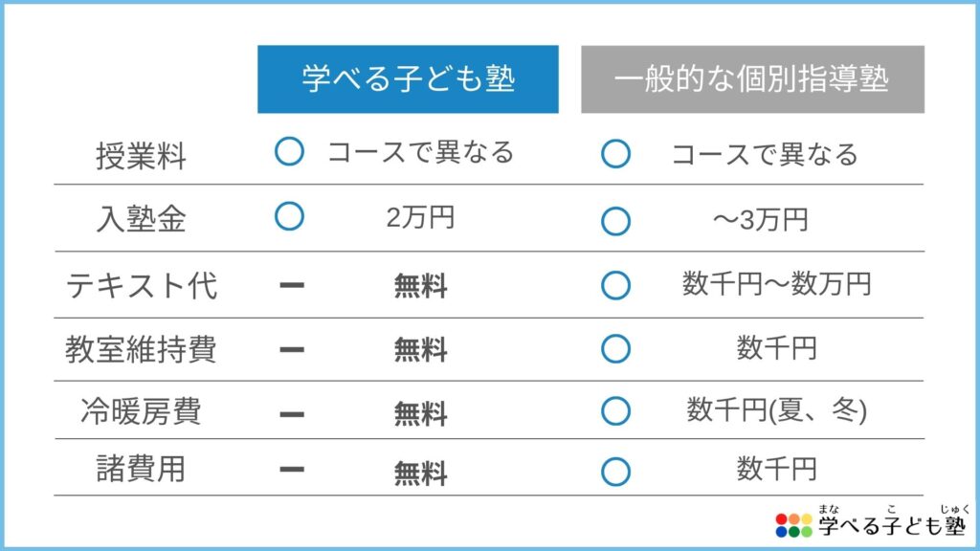Click the colorful dots logo icon

tap(793, 525)
